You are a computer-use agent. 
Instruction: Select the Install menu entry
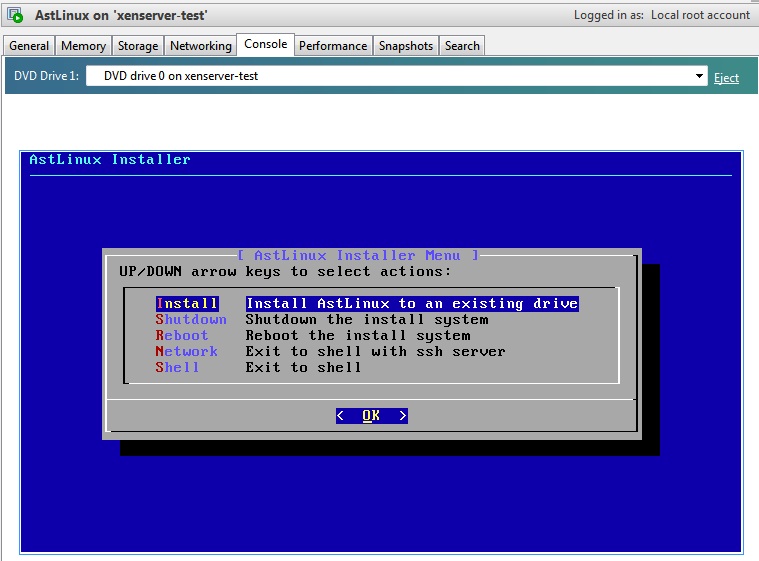[187, 303]
